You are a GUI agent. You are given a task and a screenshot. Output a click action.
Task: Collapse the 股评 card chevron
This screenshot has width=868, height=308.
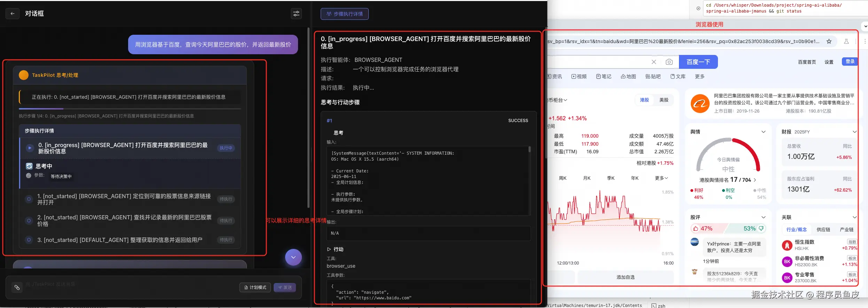click(764, 217)
